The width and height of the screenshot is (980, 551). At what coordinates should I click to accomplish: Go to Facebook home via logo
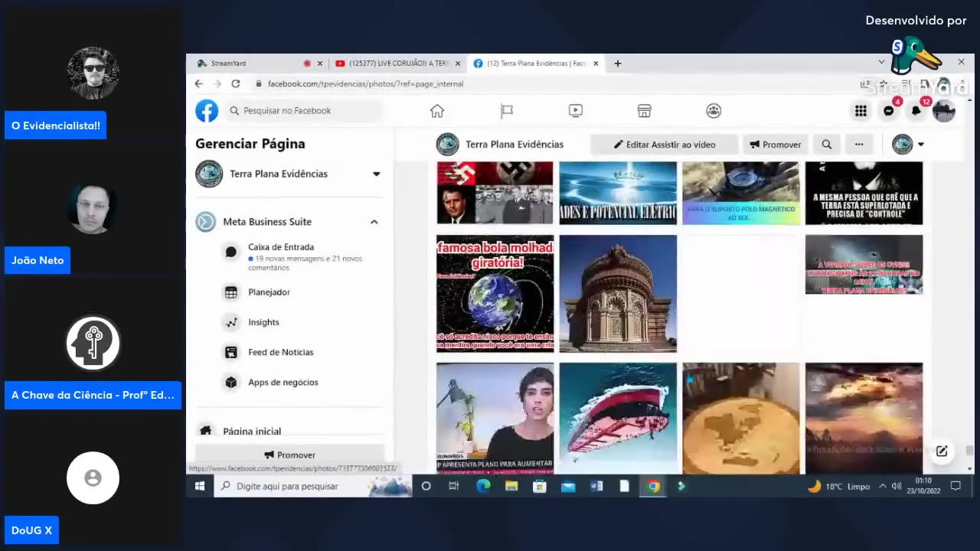(x=207, y=111)
